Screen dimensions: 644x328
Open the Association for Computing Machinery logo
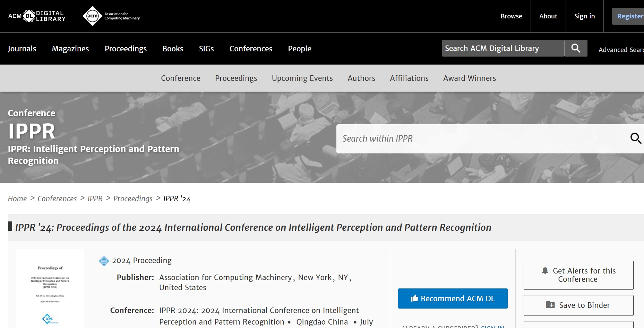click(111, 16)
